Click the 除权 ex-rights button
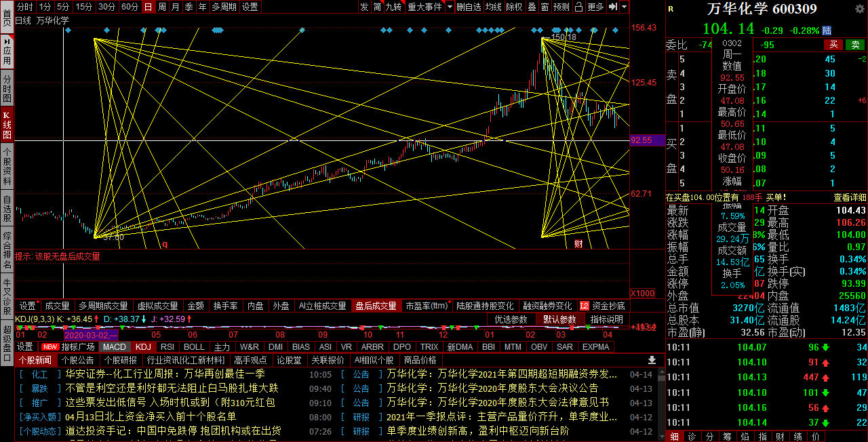The image size is (868, 442). coord(515,7)
